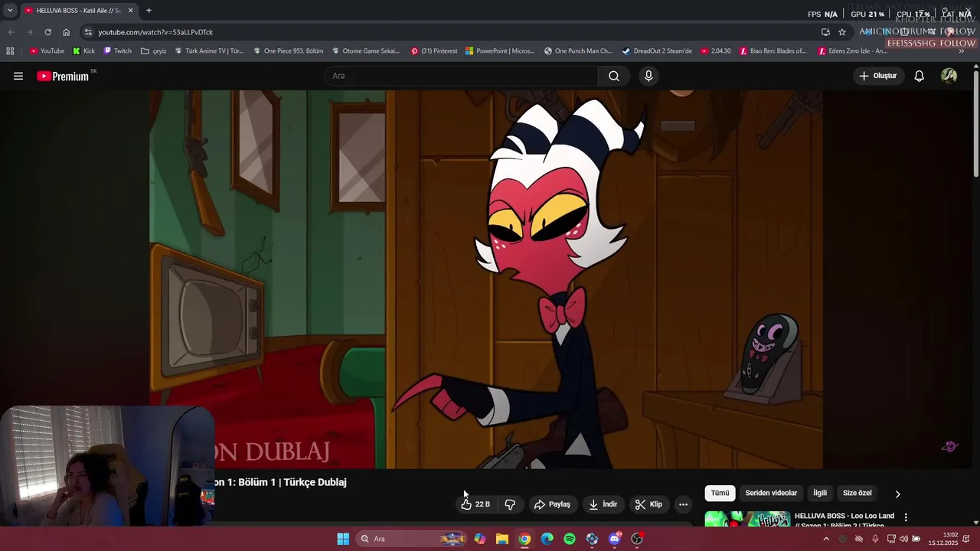Share the video via Paylaş button
The height and width of the screenshot is (551, 980).
(552, 504)
